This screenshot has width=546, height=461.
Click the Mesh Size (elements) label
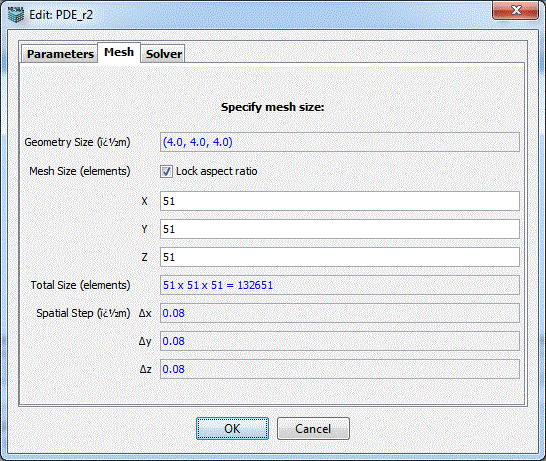point(80,171)
